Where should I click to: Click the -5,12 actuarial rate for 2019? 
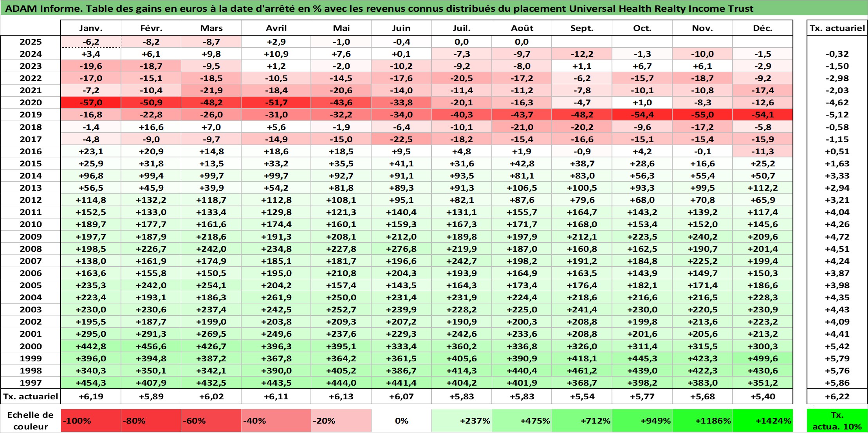tap(837, 115)
